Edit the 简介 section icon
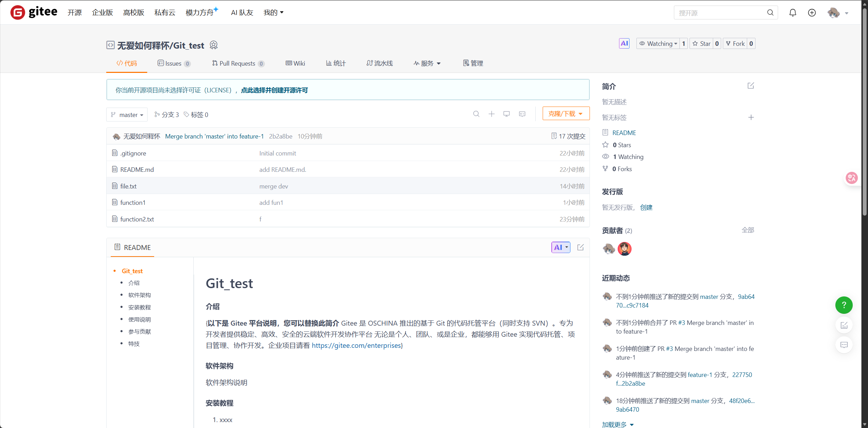 click(751, 86)
